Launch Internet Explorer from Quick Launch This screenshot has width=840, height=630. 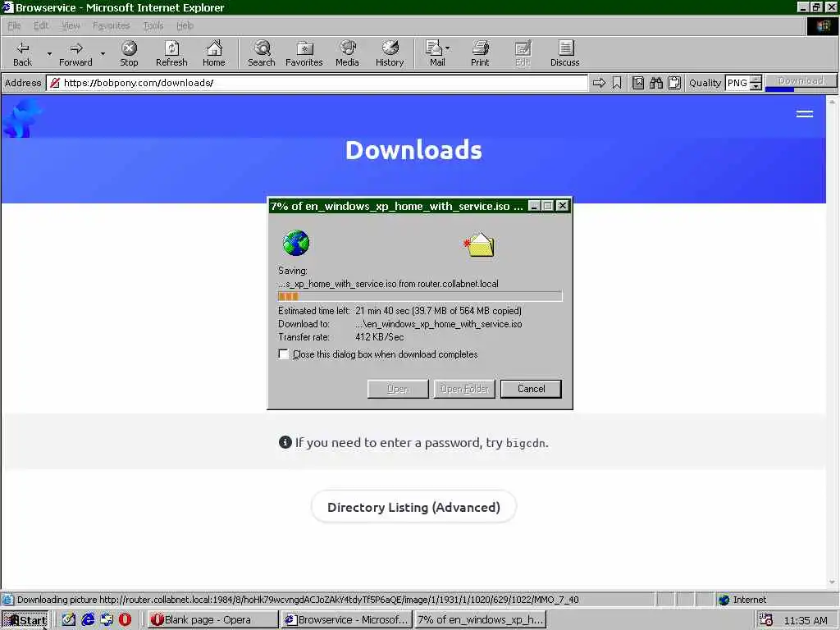click(x=88, y=620)
